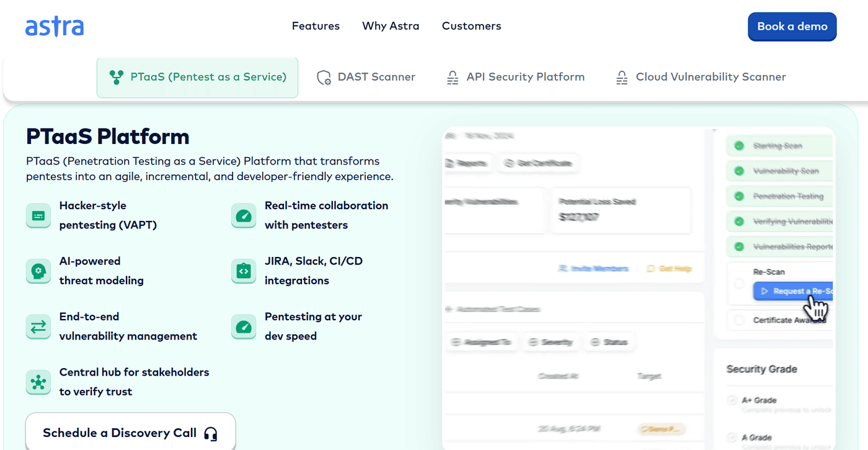Open the Astra logo homepage link
868x450 pixels.
tap(55, 27)
